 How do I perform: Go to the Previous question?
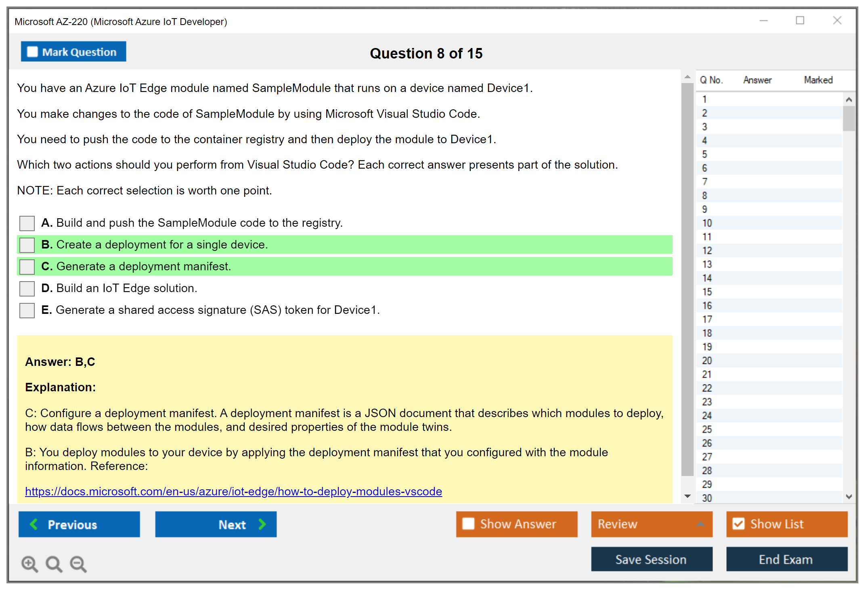(79, 524)
